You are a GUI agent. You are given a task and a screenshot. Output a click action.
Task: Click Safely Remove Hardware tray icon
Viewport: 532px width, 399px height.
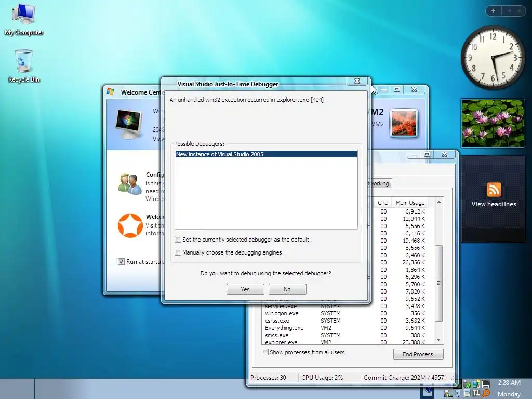click(468, 384)
